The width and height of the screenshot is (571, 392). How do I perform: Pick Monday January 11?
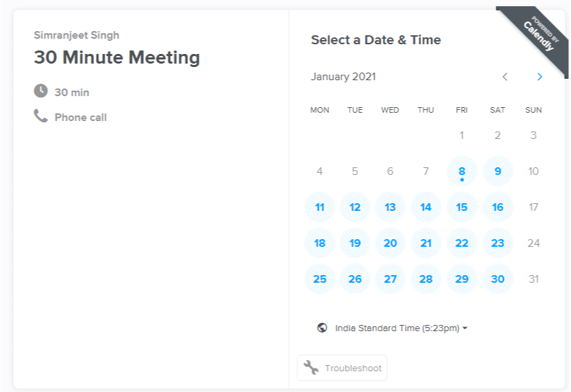[x=320, y=207]
